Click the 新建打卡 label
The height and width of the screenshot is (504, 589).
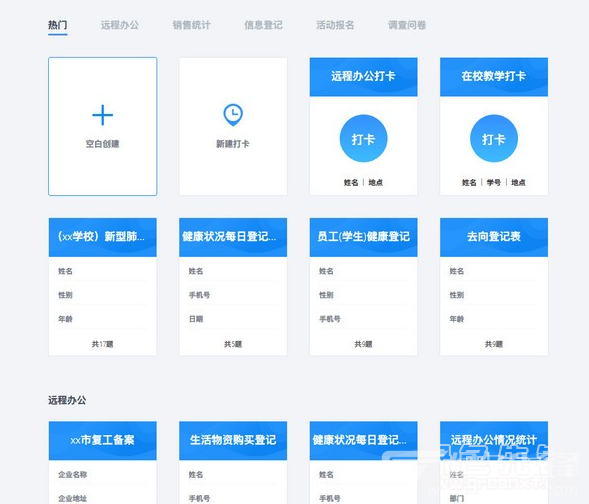coord(233,144)
